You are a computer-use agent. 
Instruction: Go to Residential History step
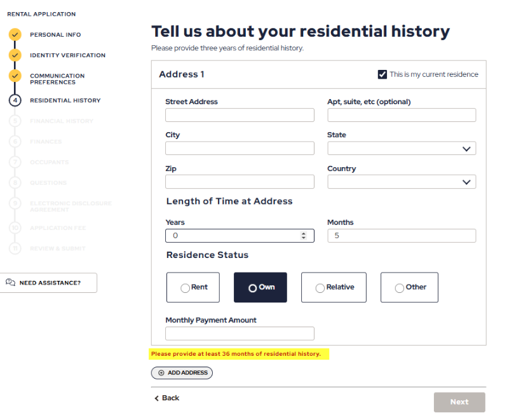[x=65, y=100]
